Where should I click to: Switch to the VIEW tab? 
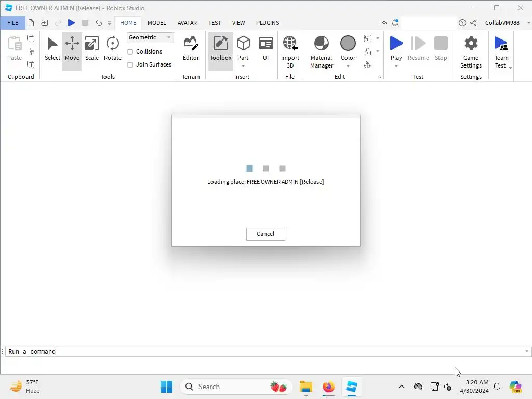pos(238,23)
